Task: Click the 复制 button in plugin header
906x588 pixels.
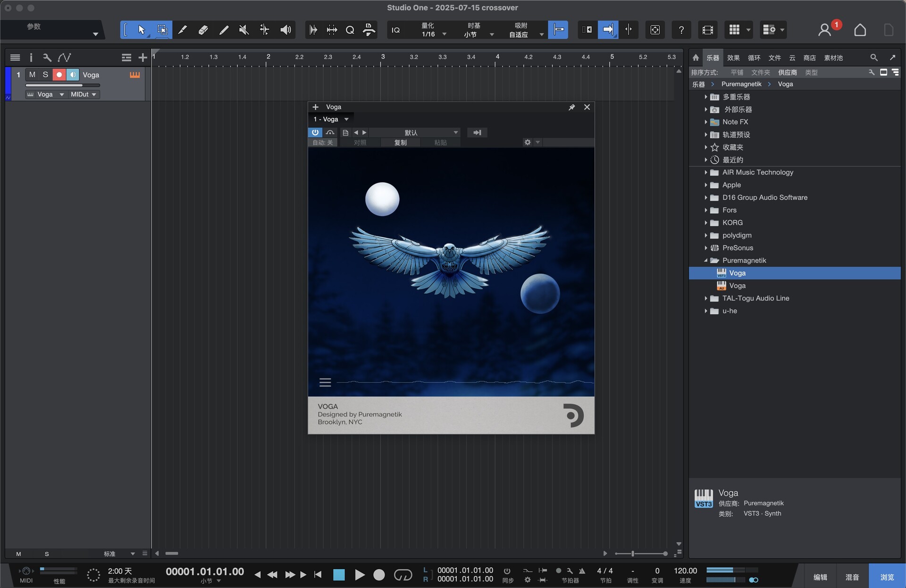Action: tap(401, 143)
